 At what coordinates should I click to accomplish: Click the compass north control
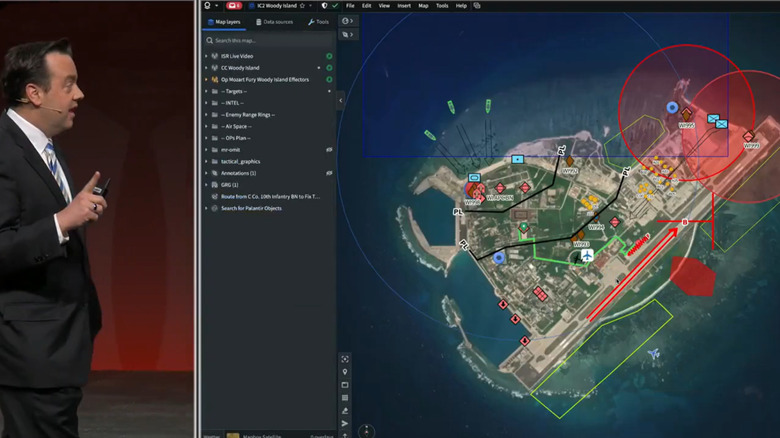click(366, 431)
